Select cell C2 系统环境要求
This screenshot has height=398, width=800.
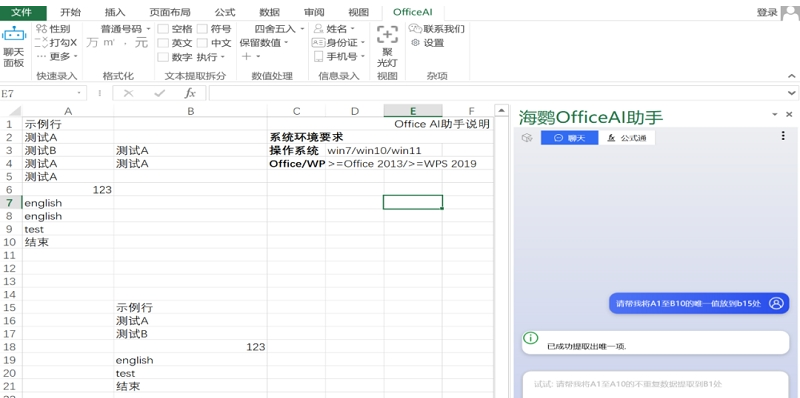click(x=296, y=137)
